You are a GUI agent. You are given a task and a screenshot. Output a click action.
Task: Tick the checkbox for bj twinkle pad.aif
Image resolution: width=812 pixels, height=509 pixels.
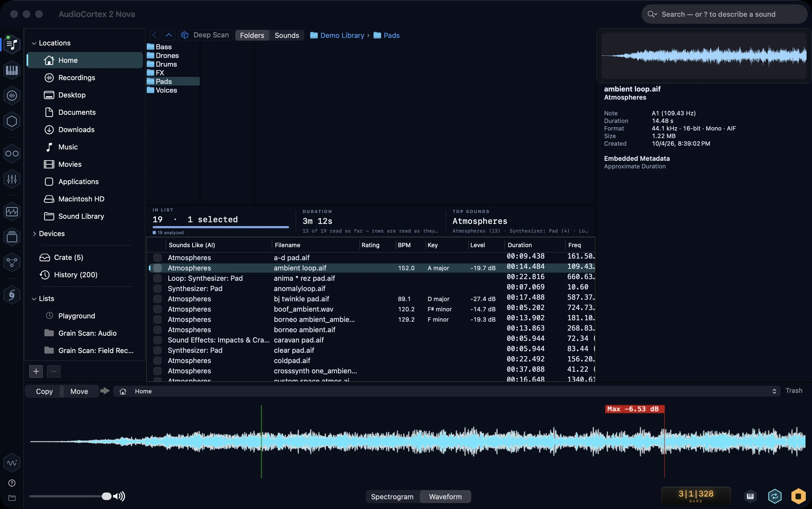157,299
